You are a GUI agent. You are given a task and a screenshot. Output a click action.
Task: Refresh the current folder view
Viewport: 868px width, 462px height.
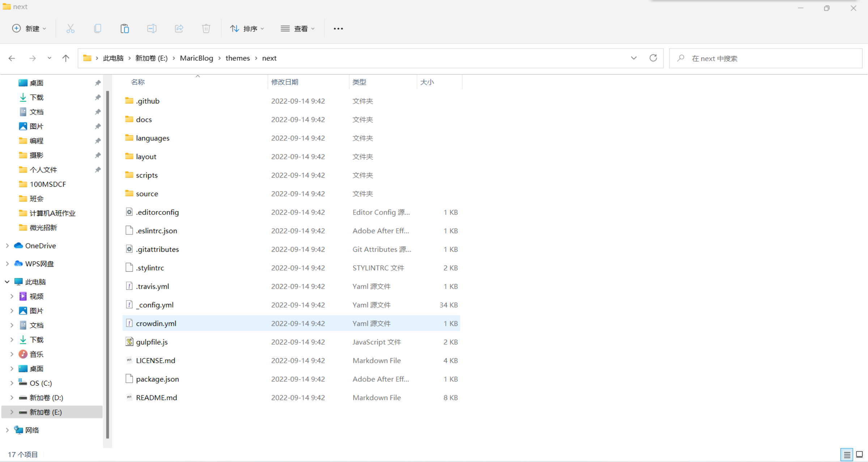pos(653,58)
